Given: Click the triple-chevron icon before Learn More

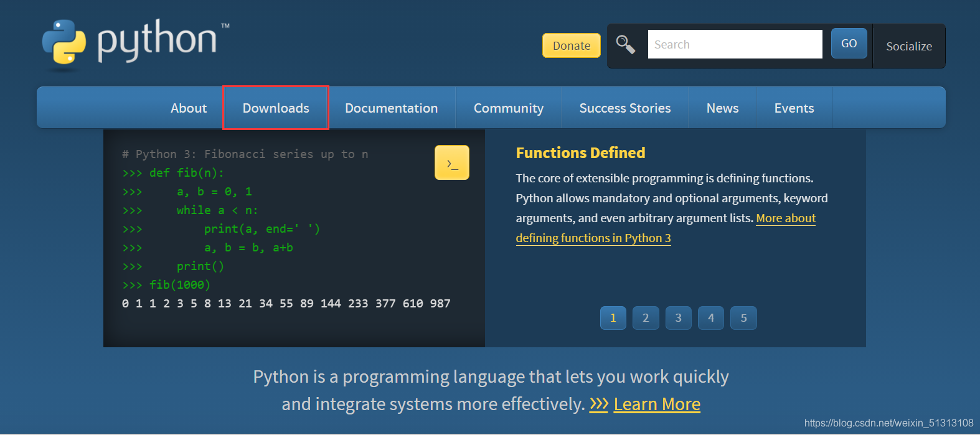Looking at the screenshot, I should [599, 405].
